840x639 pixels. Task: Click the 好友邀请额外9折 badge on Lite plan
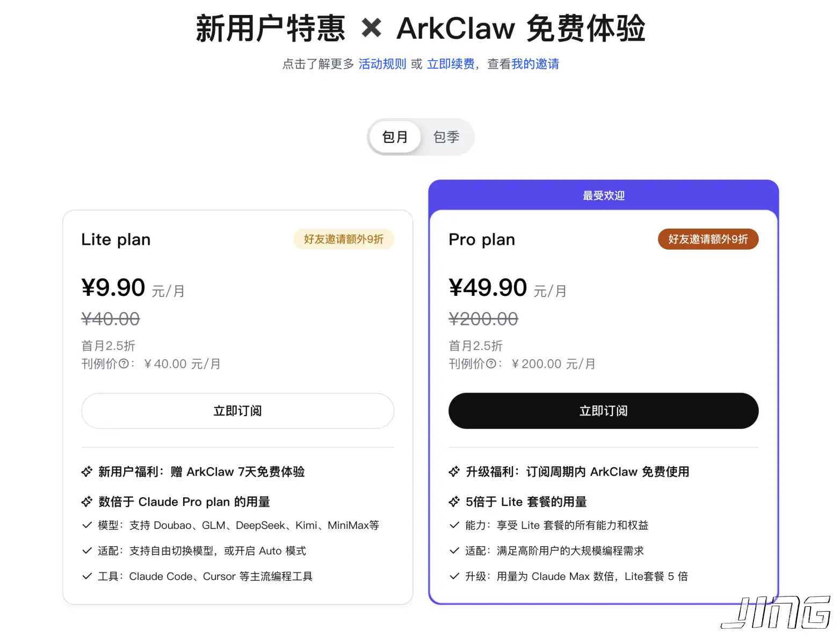point(344,239)
